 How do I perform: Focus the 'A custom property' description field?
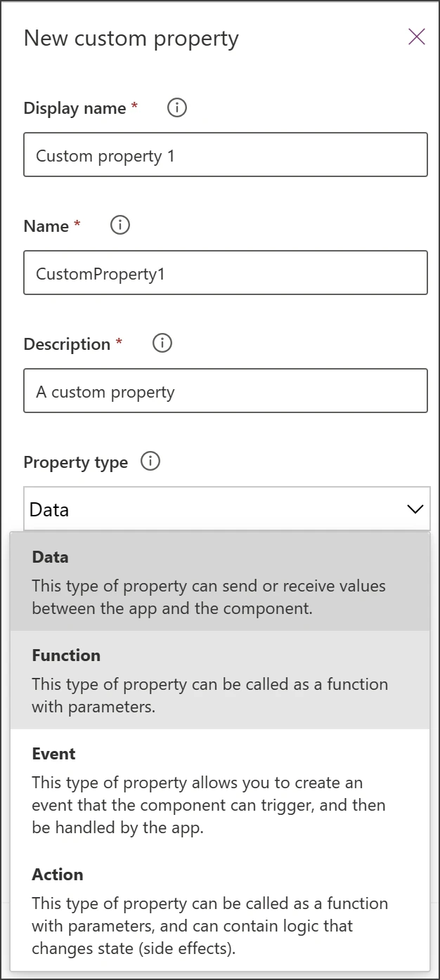[225, 391]
